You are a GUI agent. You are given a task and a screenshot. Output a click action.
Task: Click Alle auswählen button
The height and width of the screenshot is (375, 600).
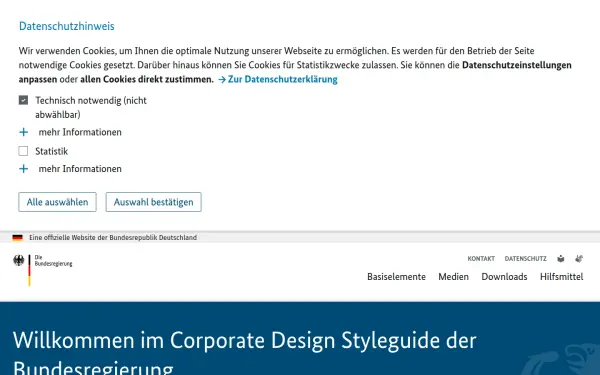pos(57,202)
